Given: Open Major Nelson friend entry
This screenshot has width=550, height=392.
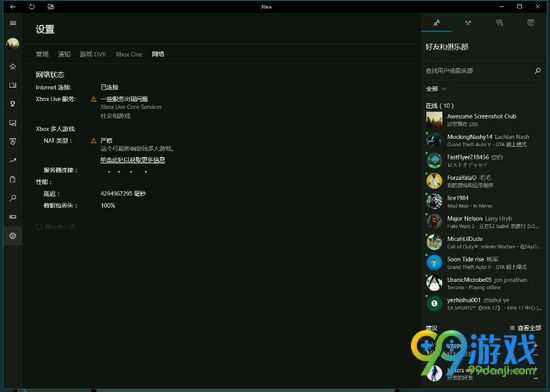Looking at the screenshot, I should point(483,222).
